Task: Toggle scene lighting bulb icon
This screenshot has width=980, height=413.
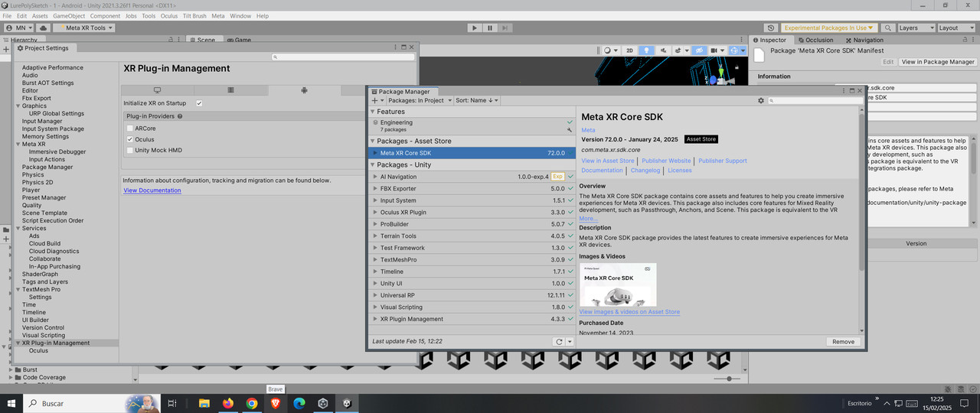Action: click(x=647, y=50)
